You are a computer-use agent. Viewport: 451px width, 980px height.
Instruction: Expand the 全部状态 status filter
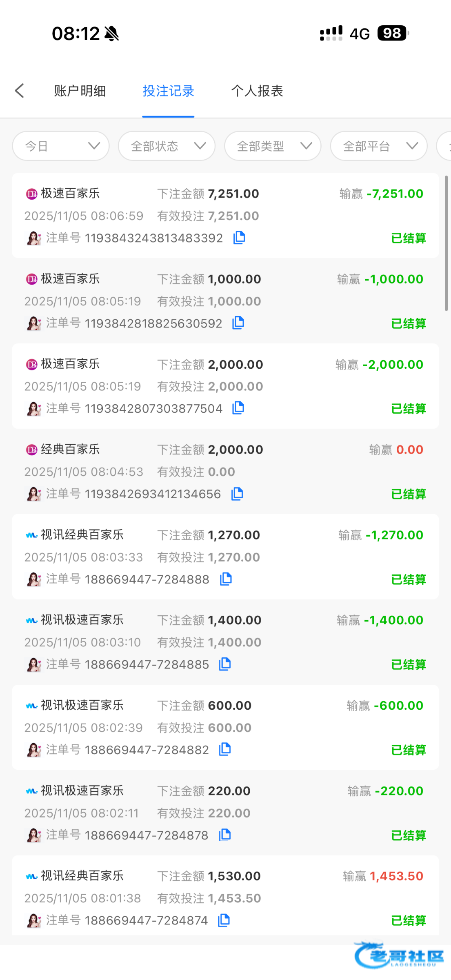[x=167, y=146]
